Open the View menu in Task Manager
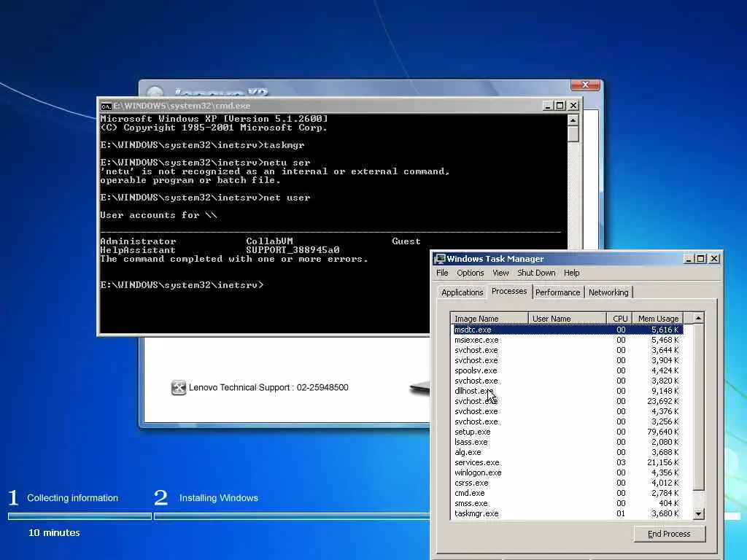 click(x=500, y=273)
